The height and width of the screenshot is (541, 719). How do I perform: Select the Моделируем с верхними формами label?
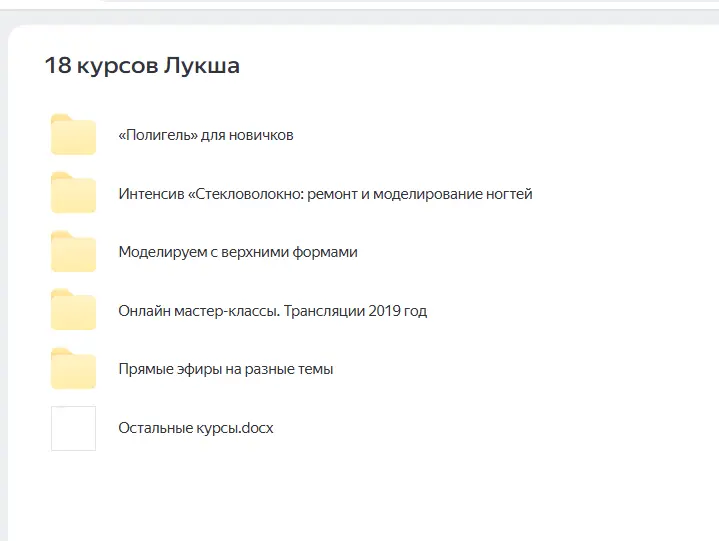point(237,252)
